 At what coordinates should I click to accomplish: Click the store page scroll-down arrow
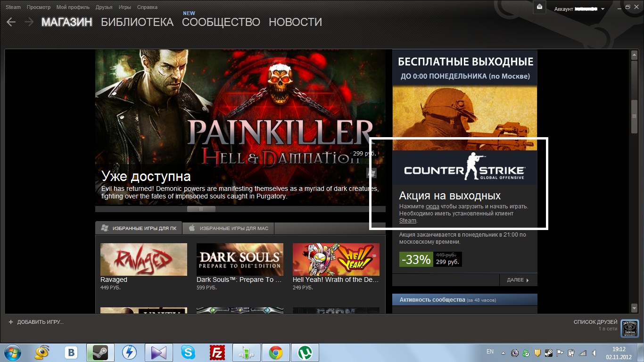click(635, 307)
